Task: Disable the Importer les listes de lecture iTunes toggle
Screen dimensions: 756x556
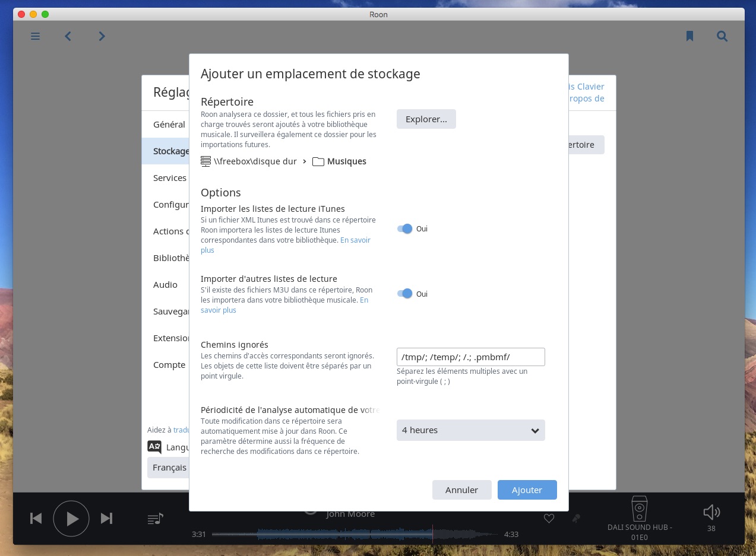Action: pyautogui.click(x=404, y=228)
